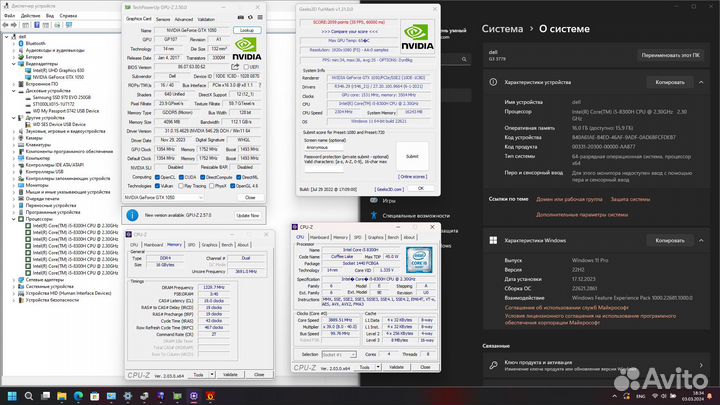Screen dimensions: 720x405
Task: Open the GPU selection dropdown in GPU-Z
Action: [163, 197]
